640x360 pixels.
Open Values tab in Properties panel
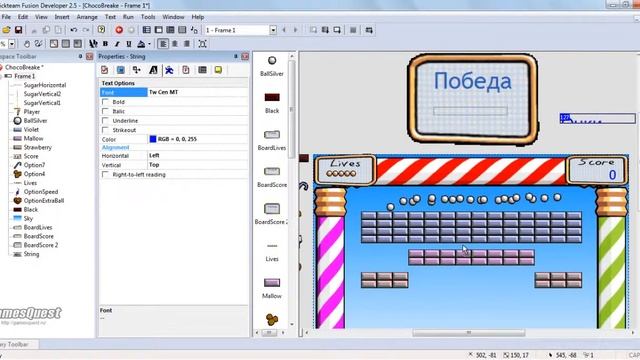[x=202, y=70]
